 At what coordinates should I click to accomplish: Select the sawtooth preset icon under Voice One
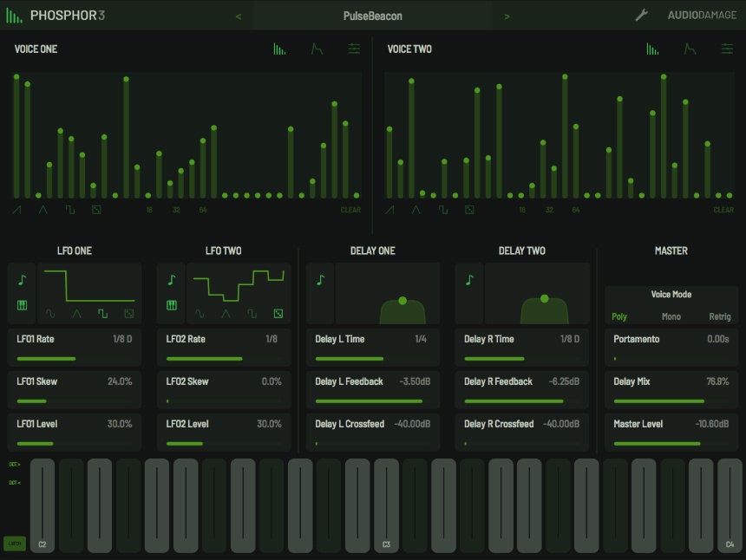tap(18, 208)
